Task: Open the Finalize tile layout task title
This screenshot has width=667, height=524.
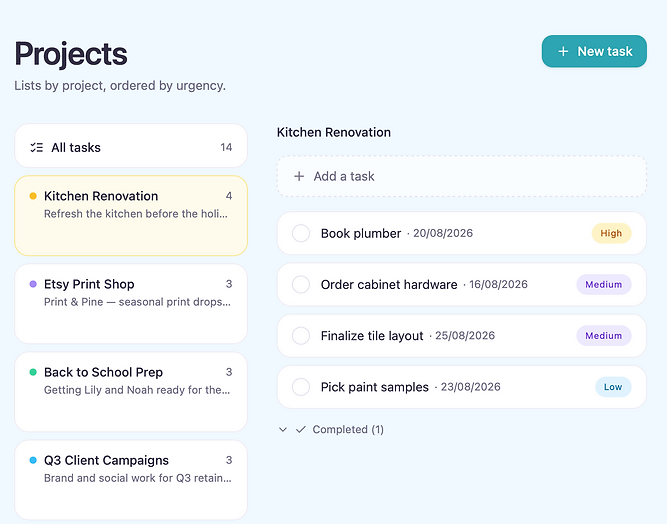Action: [x=372, y=336]
